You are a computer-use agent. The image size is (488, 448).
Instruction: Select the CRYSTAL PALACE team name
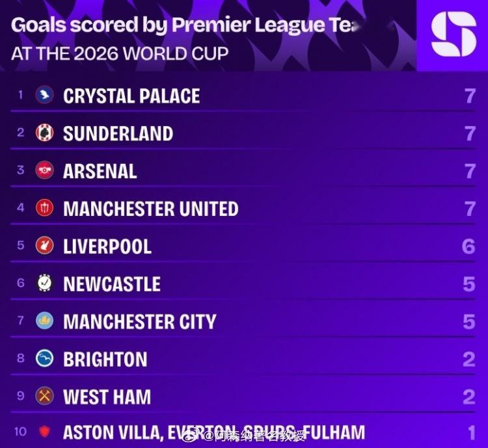131,96
